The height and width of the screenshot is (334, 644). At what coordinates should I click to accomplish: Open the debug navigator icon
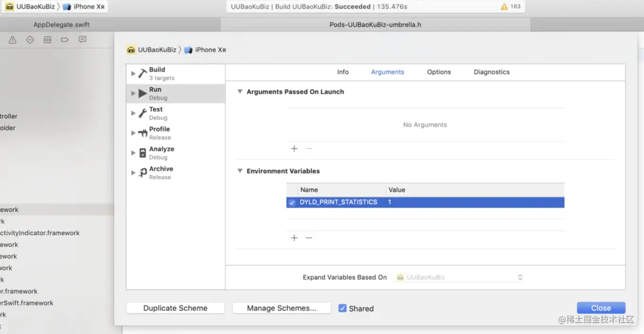tap(47, 40)
